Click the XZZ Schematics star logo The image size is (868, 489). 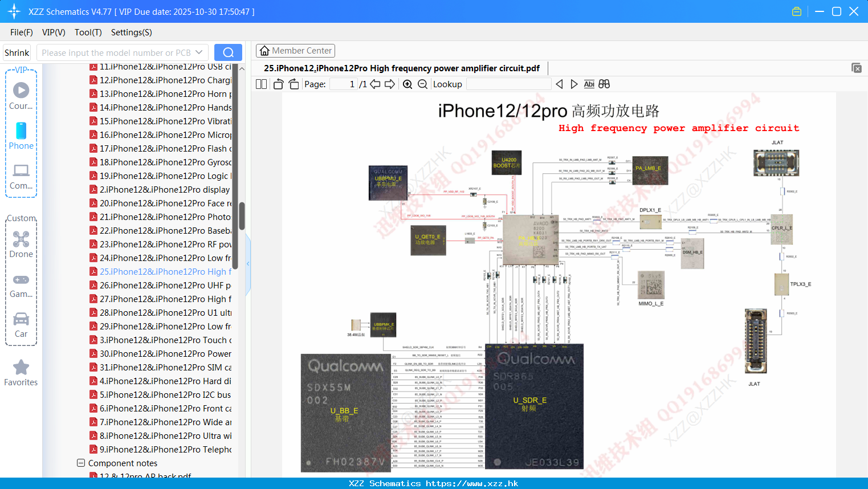14,11
